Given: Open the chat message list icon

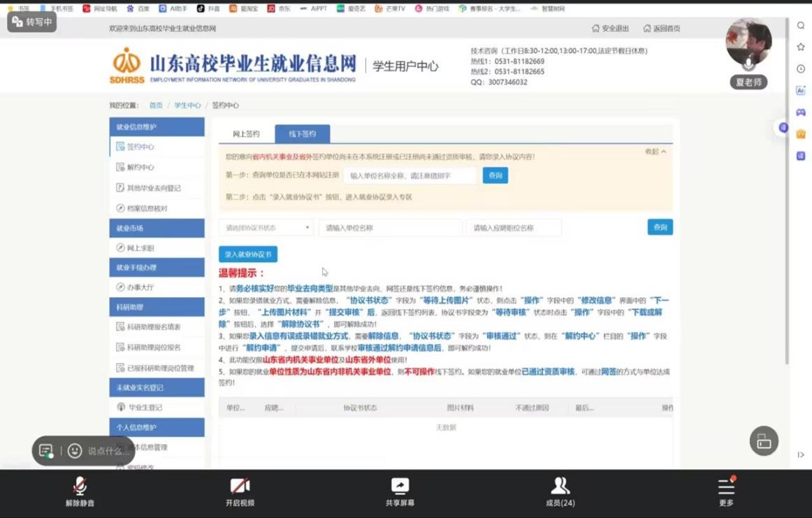Looking at the screenshot, I should (46, 451).
